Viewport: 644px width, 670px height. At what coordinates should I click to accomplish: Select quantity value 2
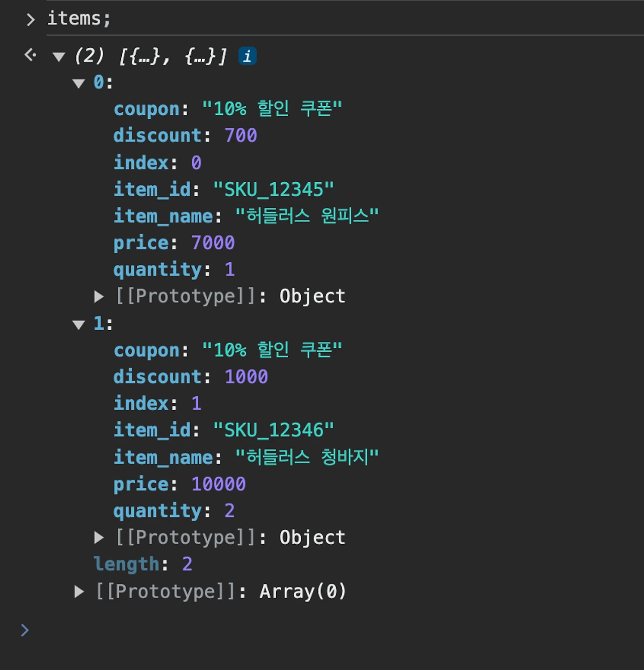[229, 510]
